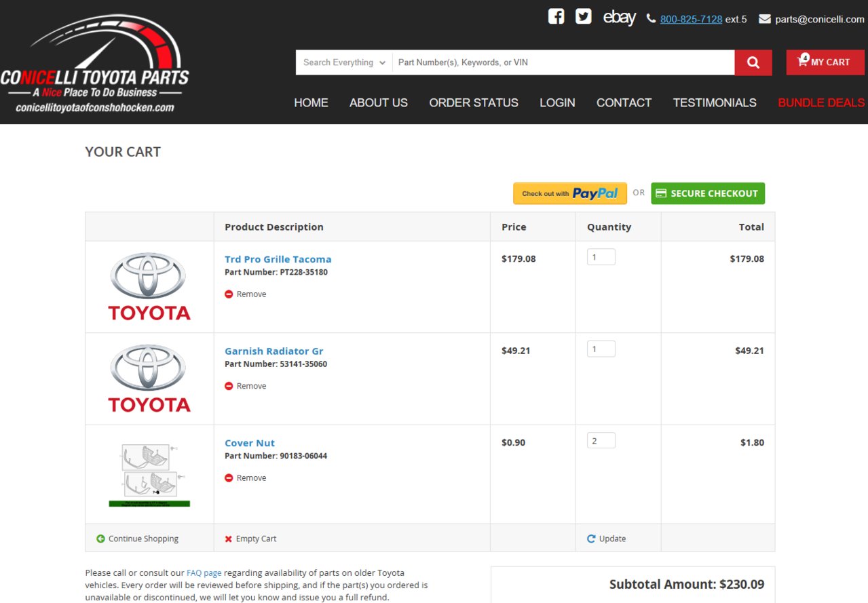Click Part Number: PT228-35180 text

(x=276, y=272)
